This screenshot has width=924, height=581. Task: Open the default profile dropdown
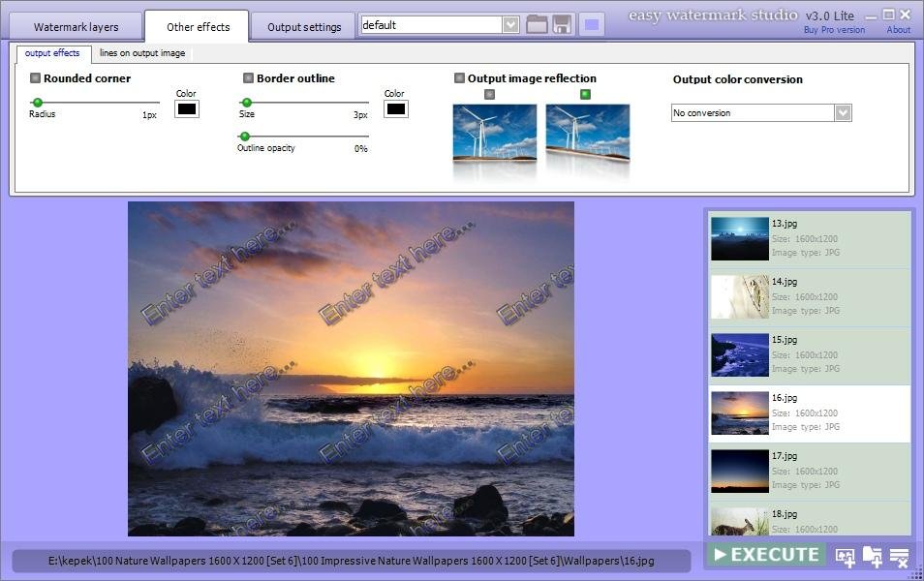511,25
